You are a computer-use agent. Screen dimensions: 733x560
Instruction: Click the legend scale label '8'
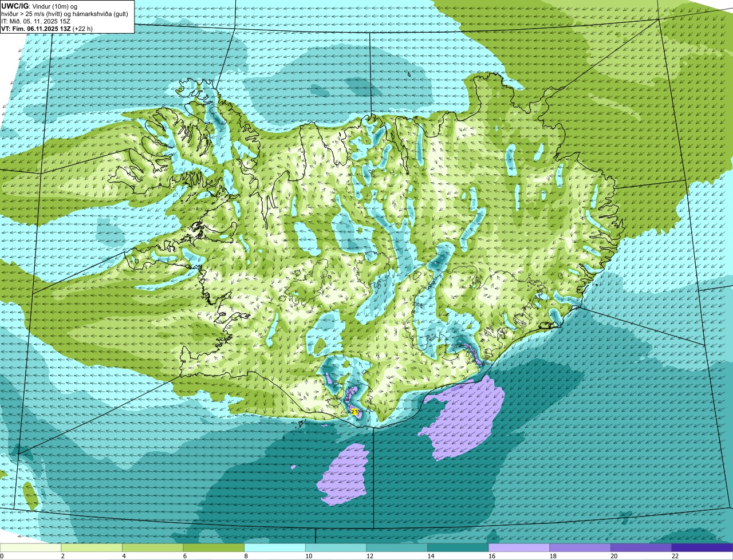[x=246, y=556]
